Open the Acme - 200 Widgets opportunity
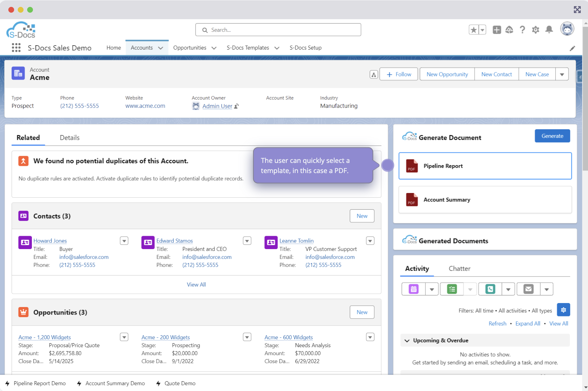Image resolution: width=588 pixels, height=391 pixels. (x=165, y=337)
